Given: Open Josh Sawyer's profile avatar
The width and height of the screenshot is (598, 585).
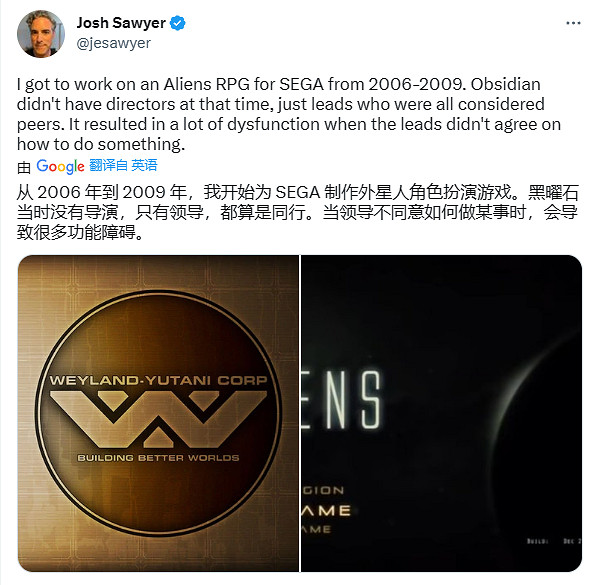Looking at the screenshot, I should (41, 34).
